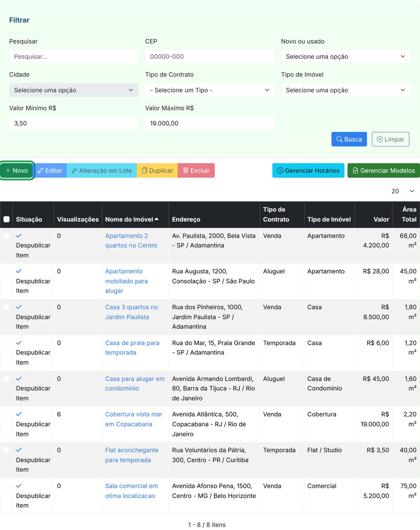This screenshot has height=530, width=420.
Task: Click the clock icon in Gerenciar Horários
Action: pos(280,170)
